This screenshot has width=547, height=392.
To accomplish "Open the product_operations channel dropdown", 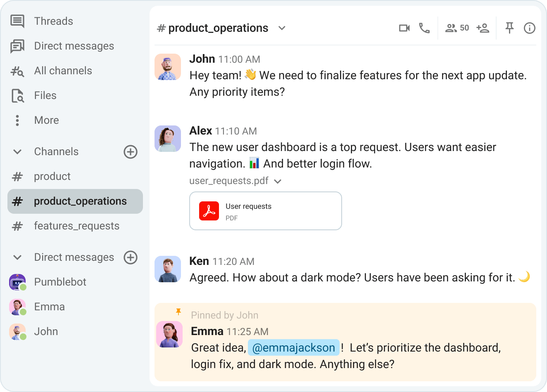I will click(282, 28).
